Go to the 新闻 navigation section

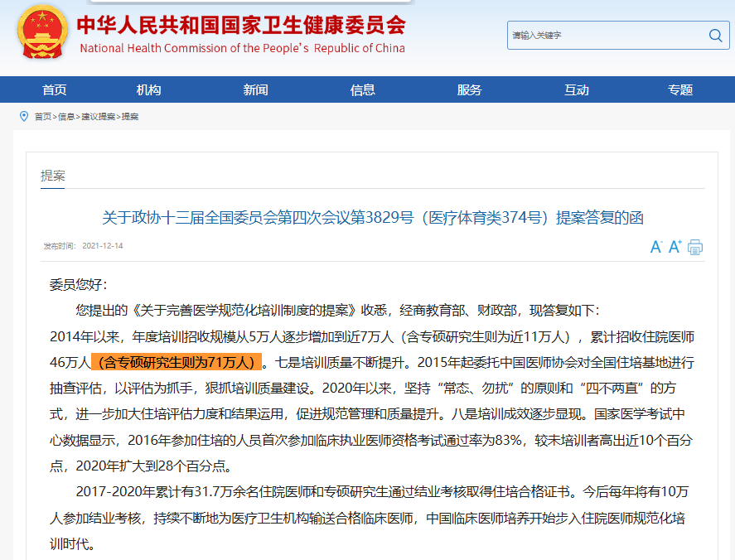click(256, 90)
